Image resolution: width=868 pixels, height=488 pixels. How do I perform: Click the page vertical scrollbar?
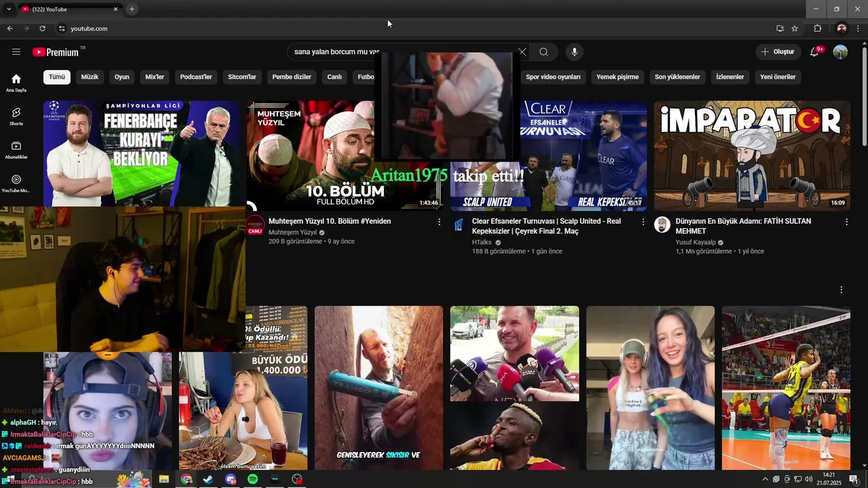coord(864,95)
